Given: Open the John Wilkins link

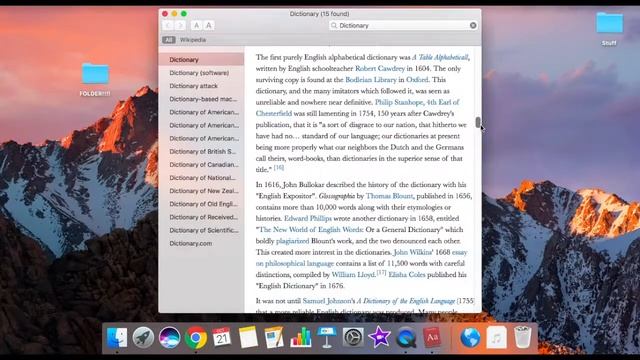Looking at the screenshot, I should tap(413, 252).
